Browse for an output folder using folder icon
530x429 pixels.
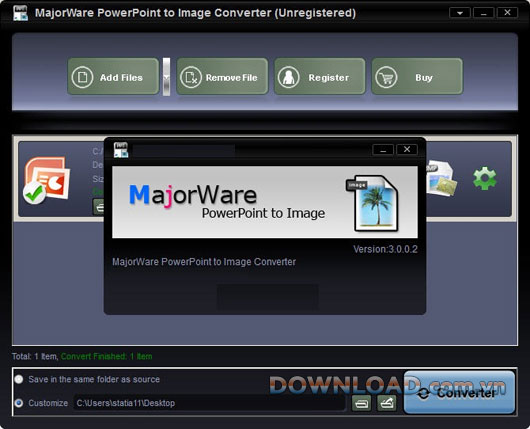[361, 403]
